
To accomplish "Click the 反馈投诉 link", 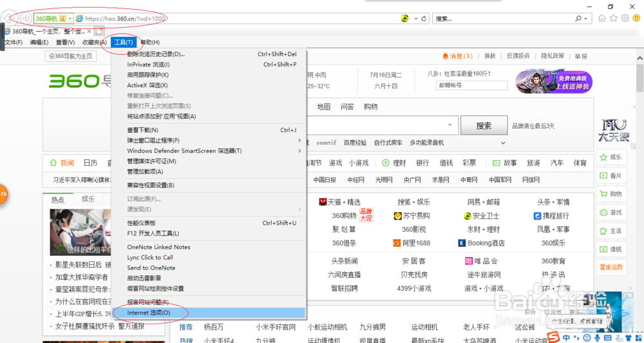I will tap(518, 56).
